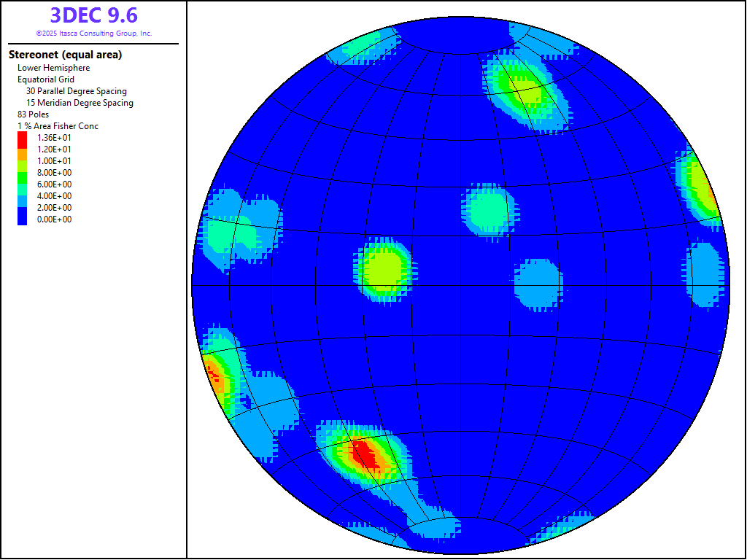
Task: Click the Itasca Consulting Group copyright text
Action: click(x=93, y=34)
